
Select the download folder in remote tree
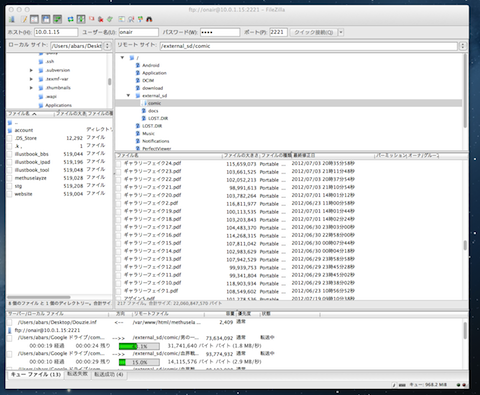point(153,88)
